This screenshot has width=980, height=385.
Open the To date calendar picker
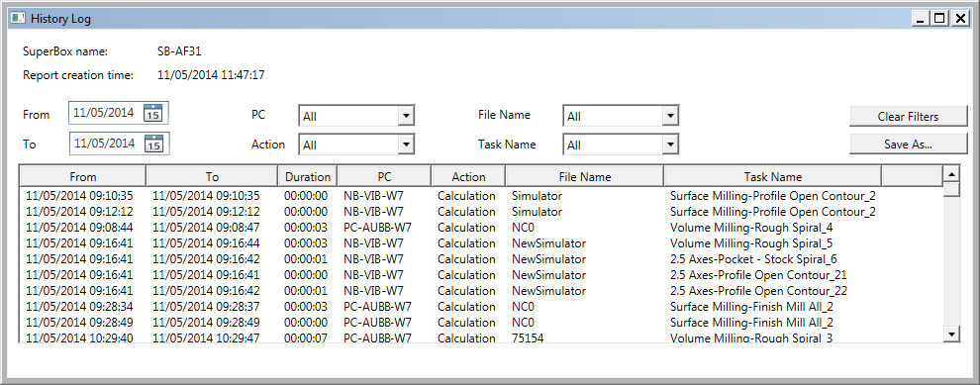click(x=153, y=144)
